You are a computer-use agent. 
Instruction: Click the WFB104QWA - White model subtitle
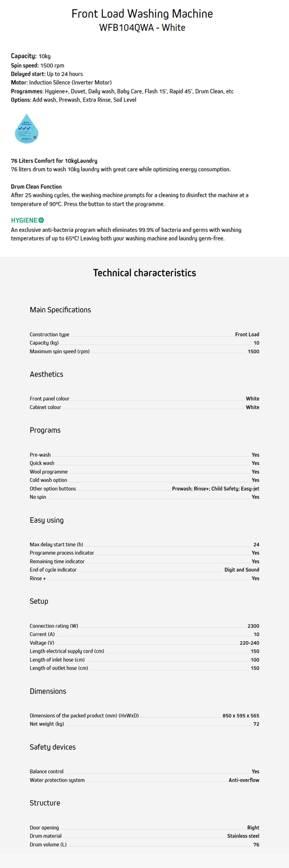pyautogui.click(x=142, y=28)
